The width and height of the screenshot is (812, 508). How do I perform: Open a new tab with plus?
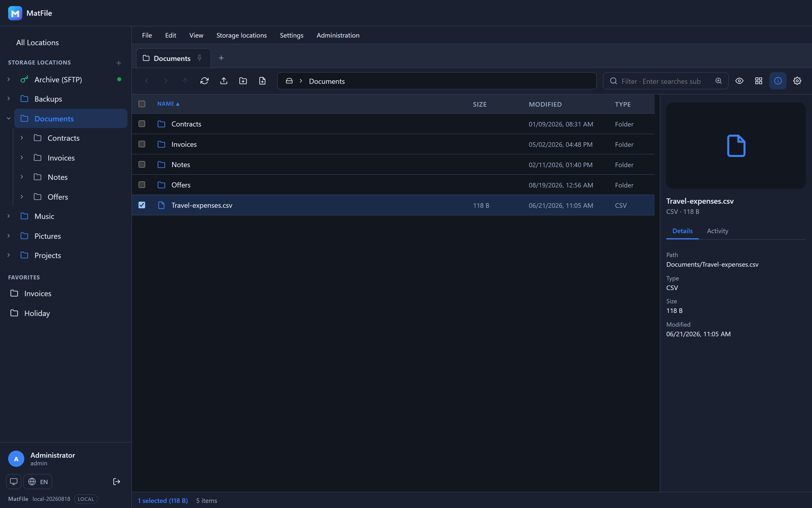pyautogui.click(x=221, y=58)
